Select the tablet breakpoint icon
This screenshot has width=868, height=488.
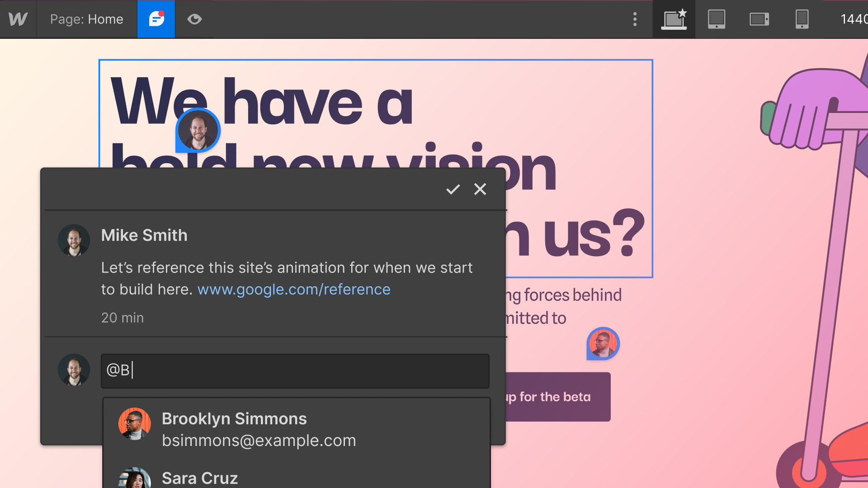(717, 19)
